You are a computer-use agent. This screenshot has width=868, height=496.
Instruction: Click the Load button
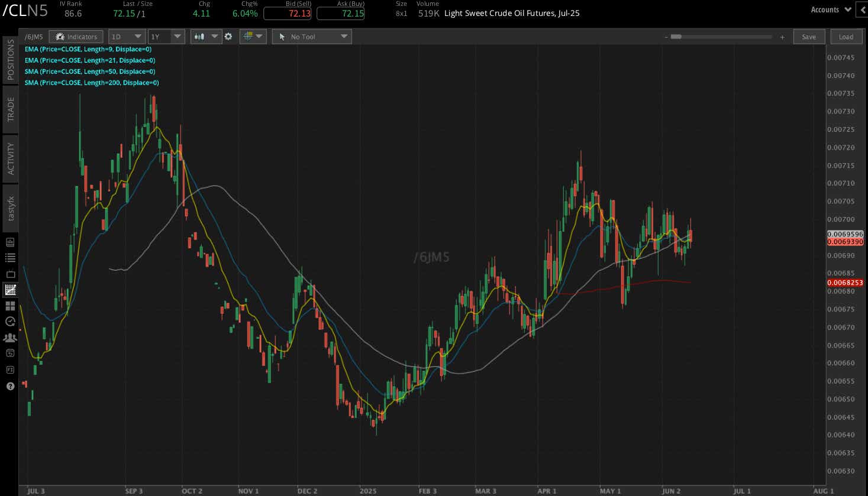(x=846, y=36)
